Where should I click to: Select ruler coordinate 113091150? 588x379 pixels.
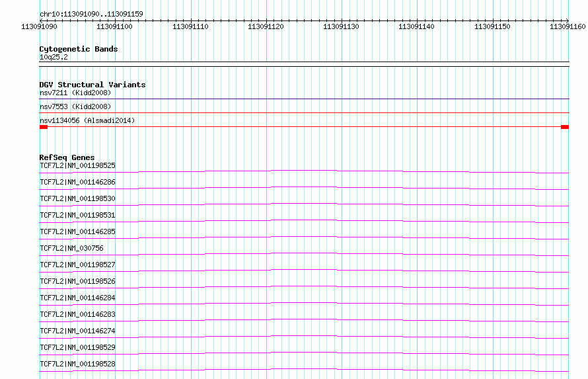click(x=492, y=26)
